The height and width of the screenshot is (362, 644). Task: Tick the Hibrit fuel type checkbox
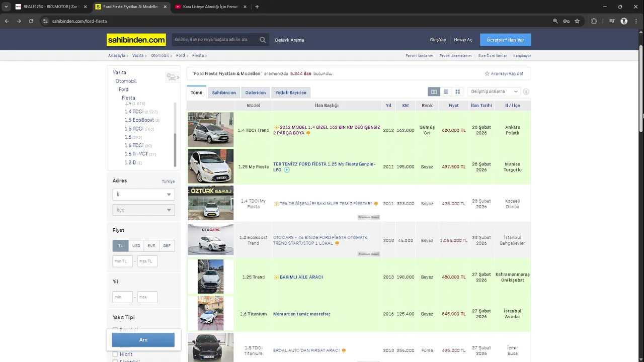[115, 354]
